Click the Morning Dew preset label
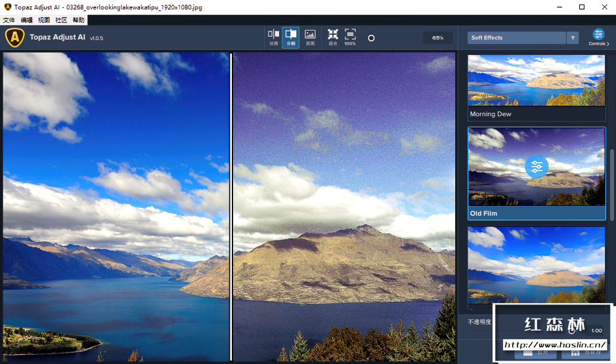The image size is (616, 364). click(x=491, y=114)
